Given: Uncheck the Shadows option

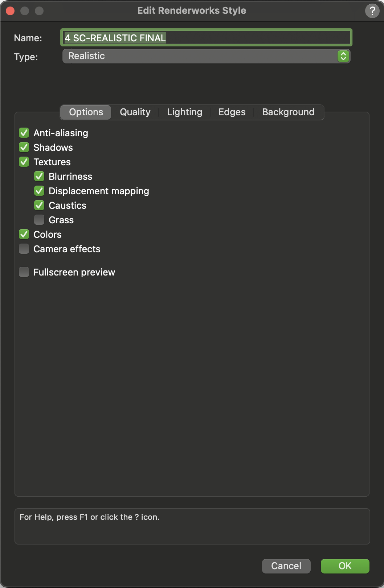Looking at the screenshot, I should click(24, 147).
